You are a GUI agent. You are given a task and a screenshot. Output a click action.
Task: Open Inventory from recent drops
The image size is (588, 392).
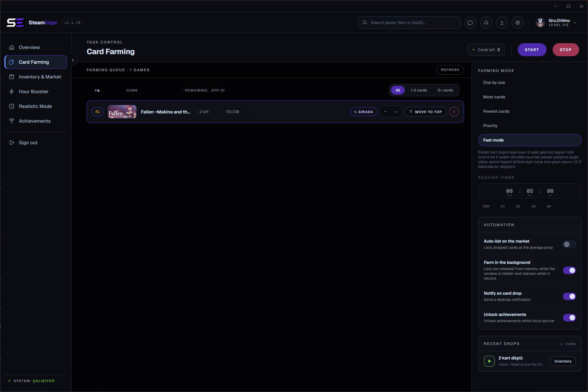(563, 361)
